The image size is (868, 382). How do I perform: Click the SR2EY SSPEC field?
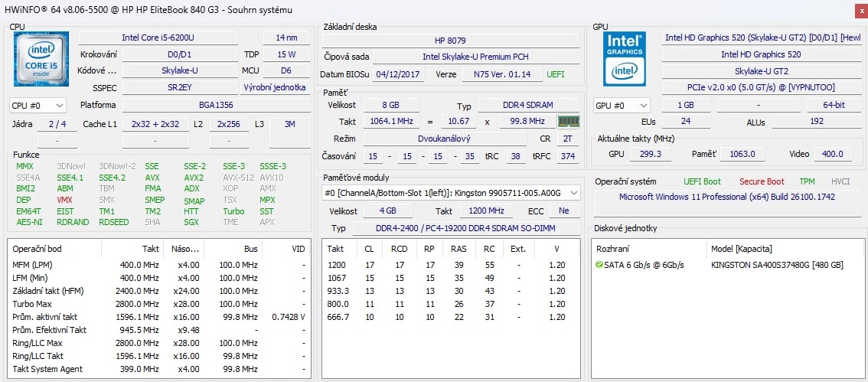180,87
